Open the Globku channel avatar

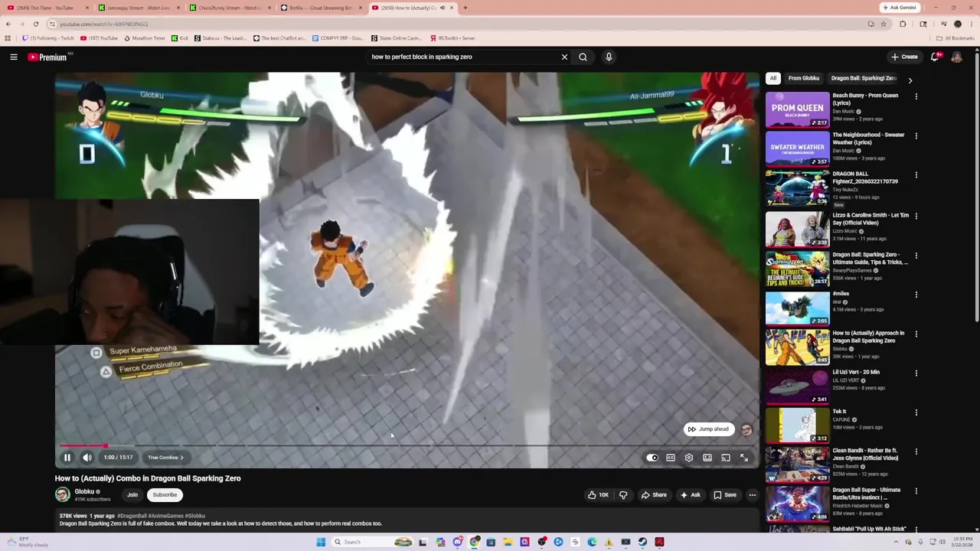(63, 494)
